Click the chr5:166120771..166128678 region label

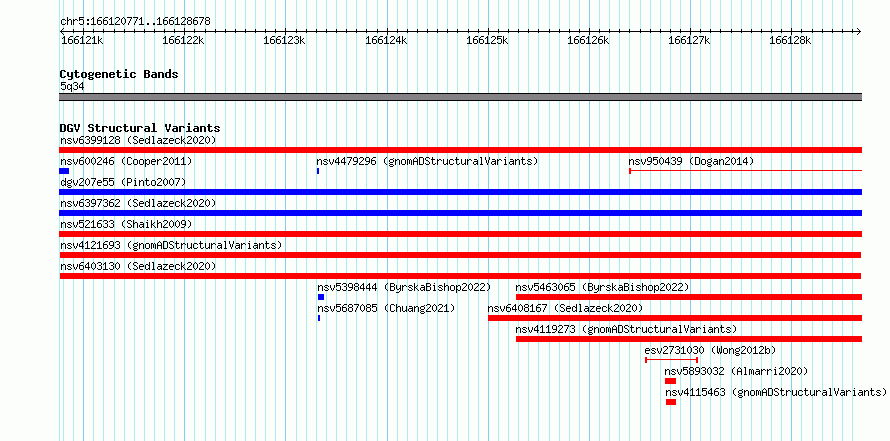135,21
